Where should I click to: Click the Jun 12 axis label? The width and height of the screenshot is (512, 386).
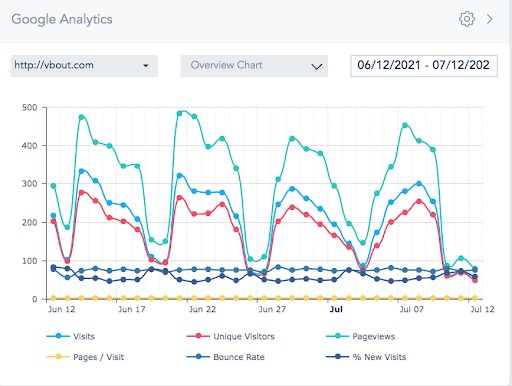click(62, 309)
